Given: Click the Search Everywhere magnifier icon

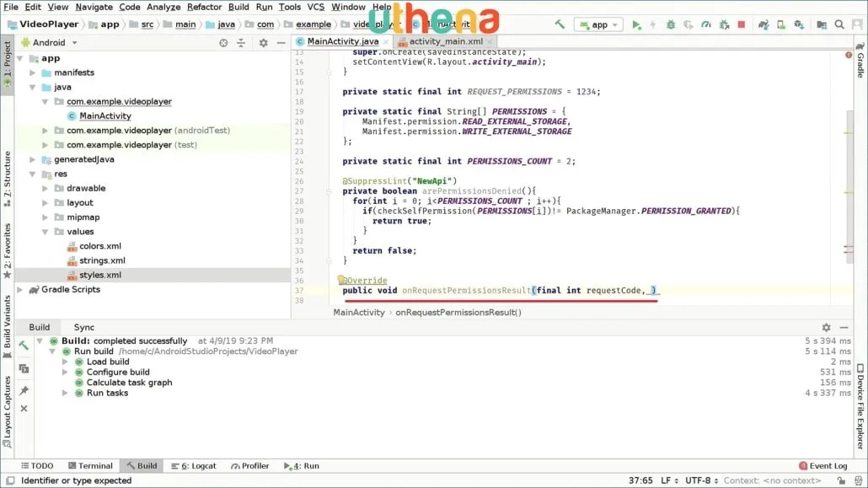Looking at the screenshot, I should [x=839, y=24].
